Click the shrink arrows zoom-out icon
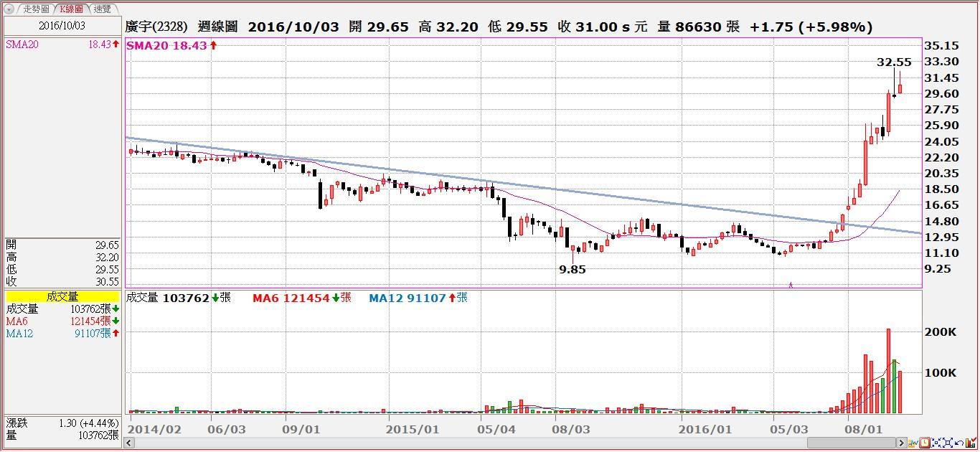 tap(937, 443)
